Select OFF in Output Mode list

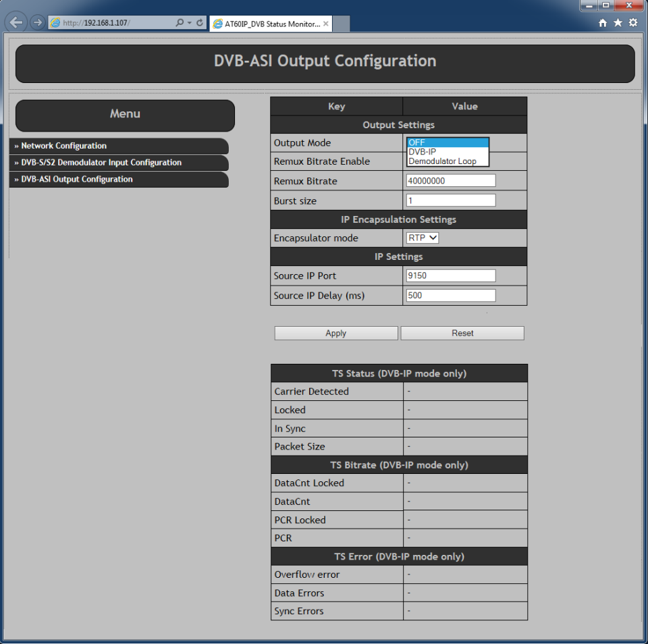click(x=447, y=142)
